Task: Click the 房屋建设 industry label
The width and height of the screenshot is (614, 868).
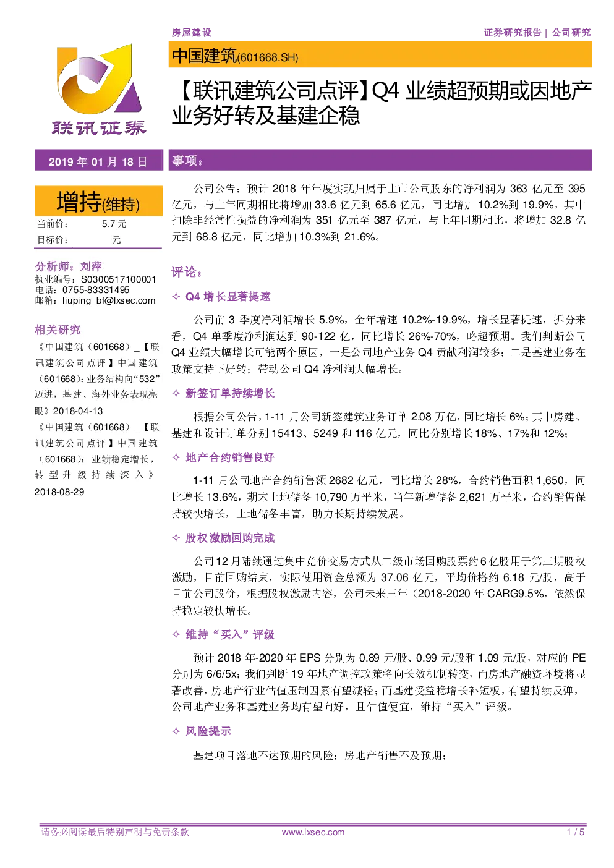Action: coord(192,33)
